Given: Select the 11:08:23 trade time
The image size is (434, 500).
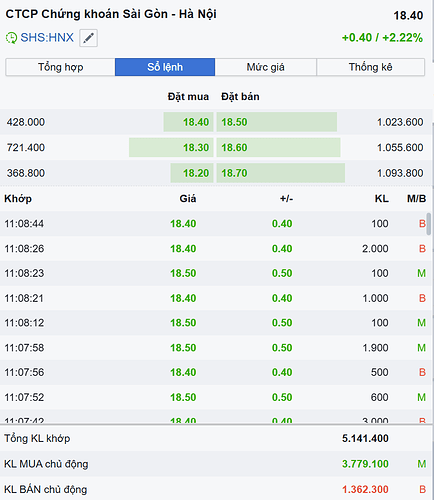Looking at the screenshot, I should pos(24,273).
